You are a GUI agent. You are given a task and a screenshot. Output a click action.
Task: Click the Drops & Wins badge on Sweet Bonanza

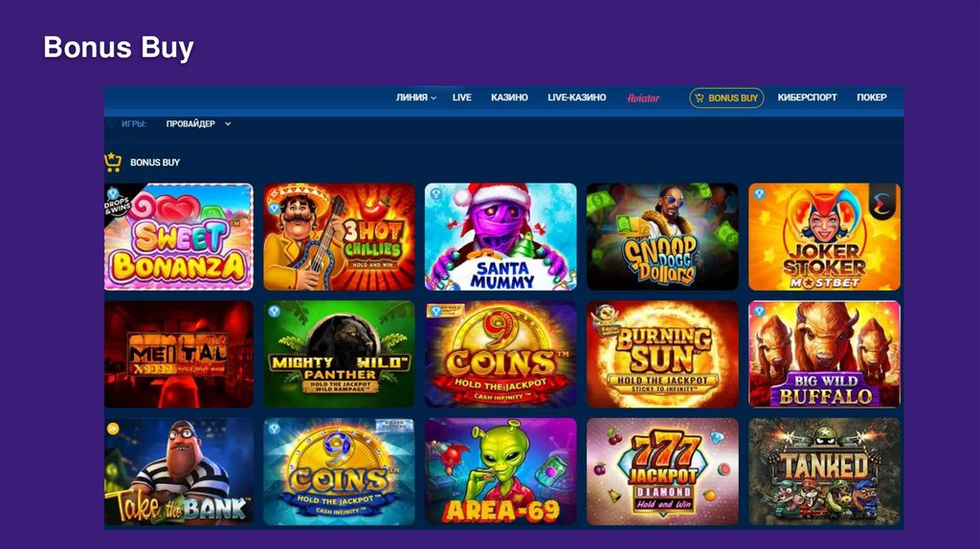click(x=116, y=201)
